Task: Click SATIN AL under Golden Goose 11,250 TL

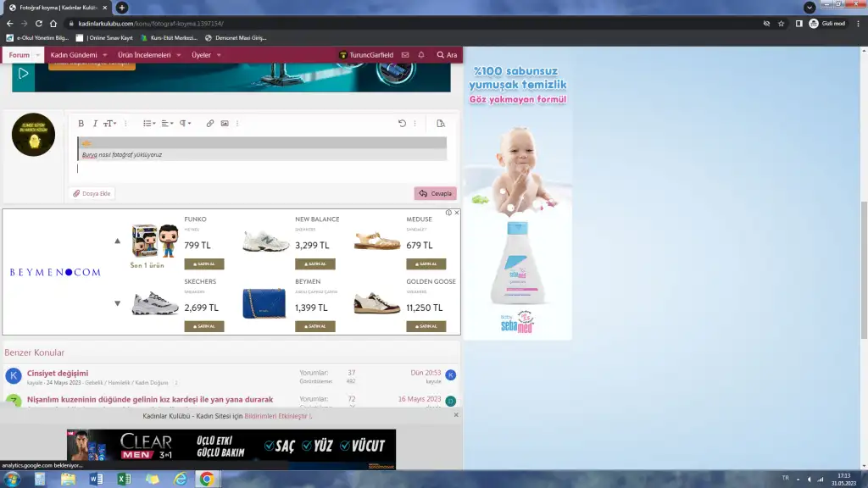Action: pos(426,326)
